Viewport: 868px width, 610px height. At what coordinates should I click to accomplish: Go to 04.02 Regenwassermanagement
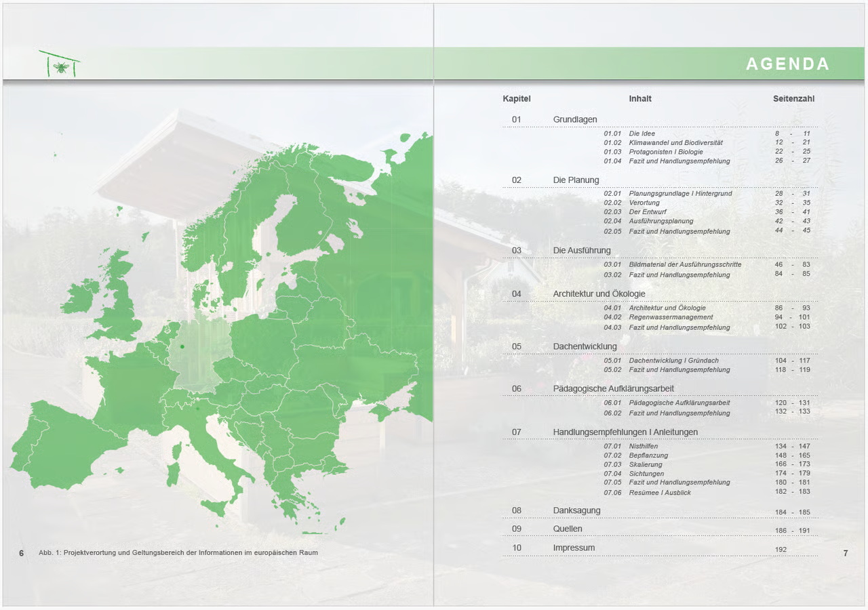671,317
